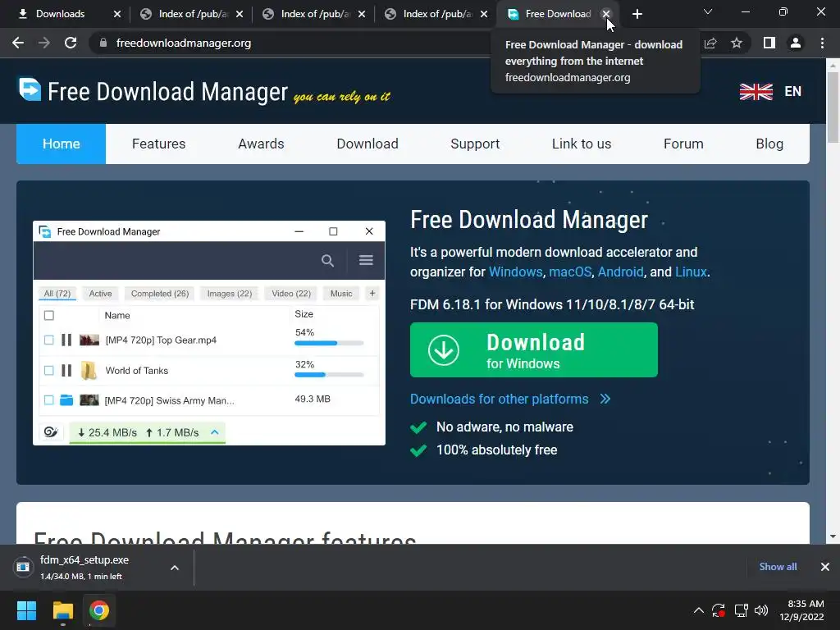Follow the Linux link

click(x=691, y=272)
